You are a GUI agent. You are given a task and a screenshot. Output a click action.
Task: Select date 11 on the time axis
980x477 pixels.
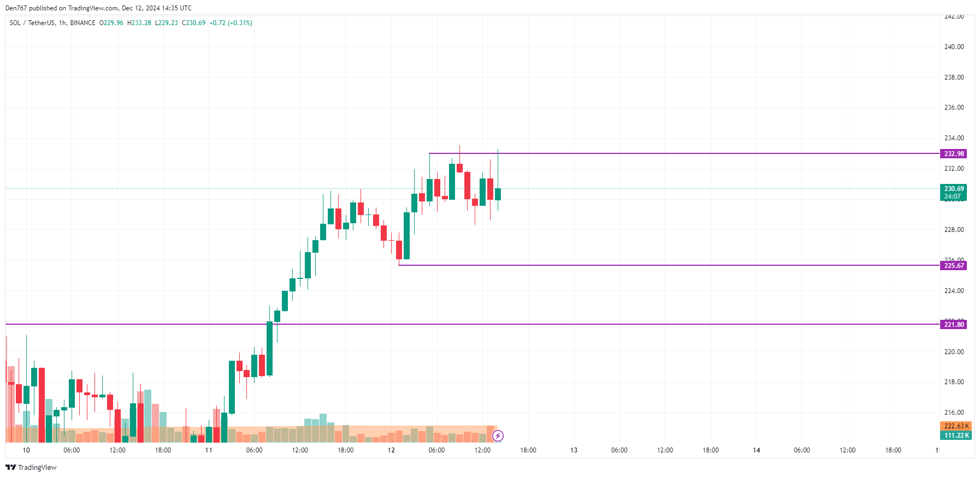[209, 450]
